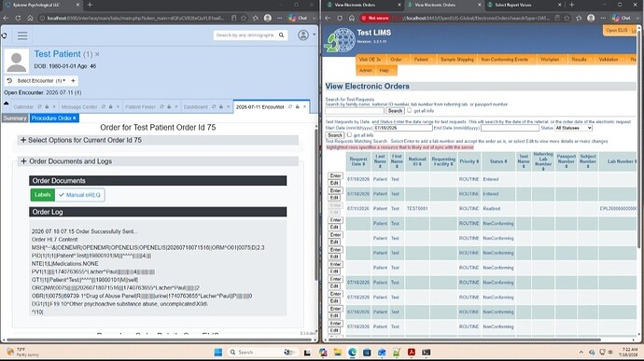This screenshot has height=361, width=644.
Task: Lock the Message Center tab
Action: pyautogui.click(x=110, y=106)
